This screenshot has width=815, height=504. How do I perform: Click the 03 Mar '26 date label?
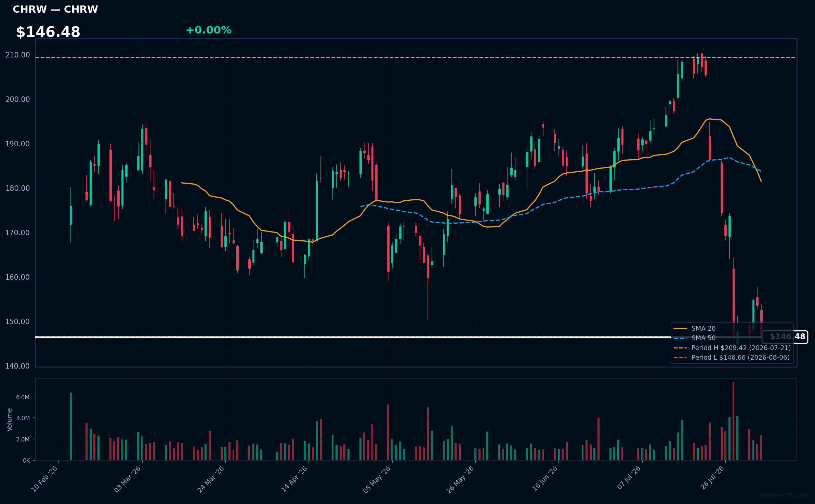pyautogui.click(x=128, y=479)
